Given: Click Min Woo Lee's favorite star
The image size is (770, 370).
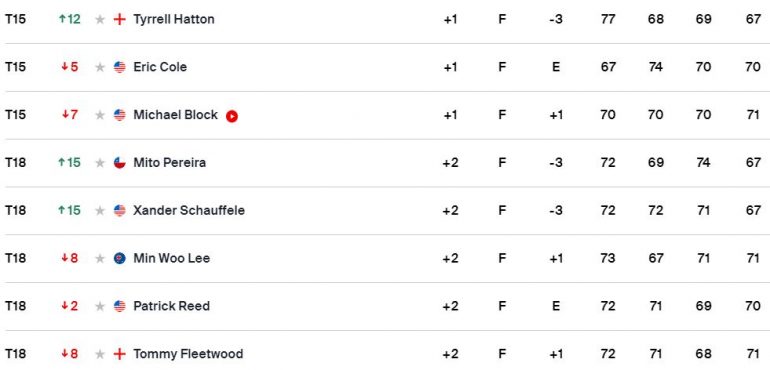Looking at the screenshot, I should click(x=100, y=258).
